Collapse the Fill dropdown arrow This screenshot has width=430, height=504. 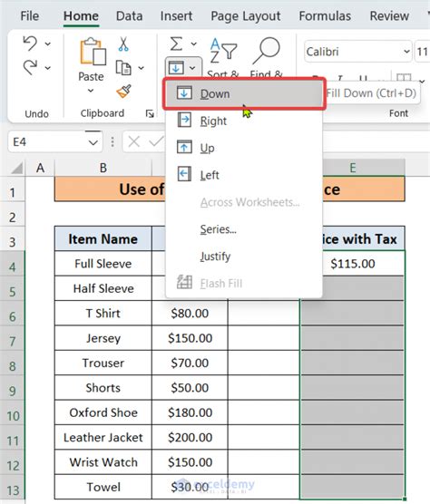tap(192, 68)
